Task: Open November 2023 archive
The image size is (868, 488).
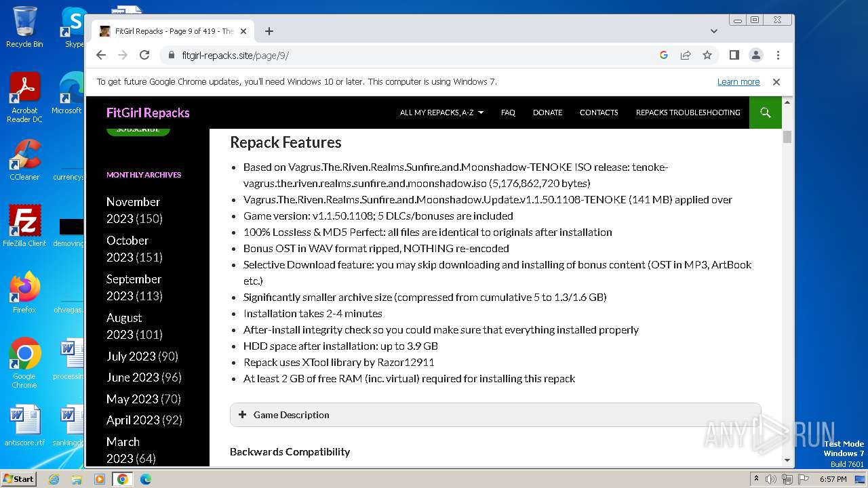Action: click(x=134, y=210)
